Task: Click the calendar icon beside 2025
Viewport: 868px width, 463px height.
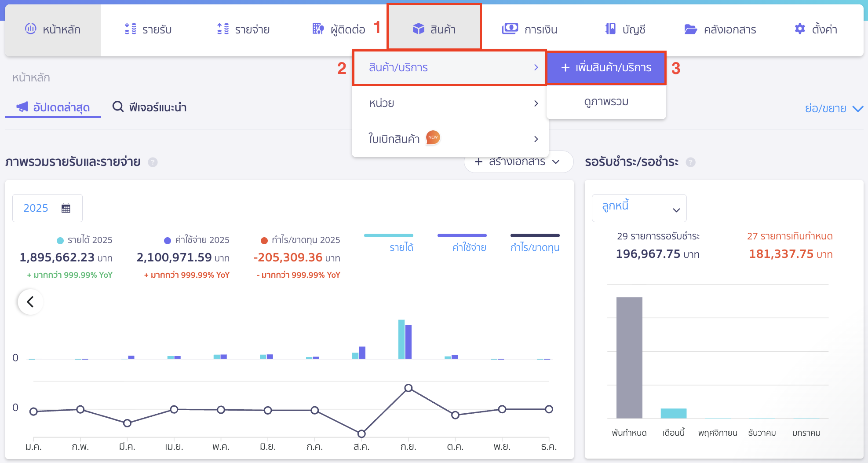Action: [66, 208]
